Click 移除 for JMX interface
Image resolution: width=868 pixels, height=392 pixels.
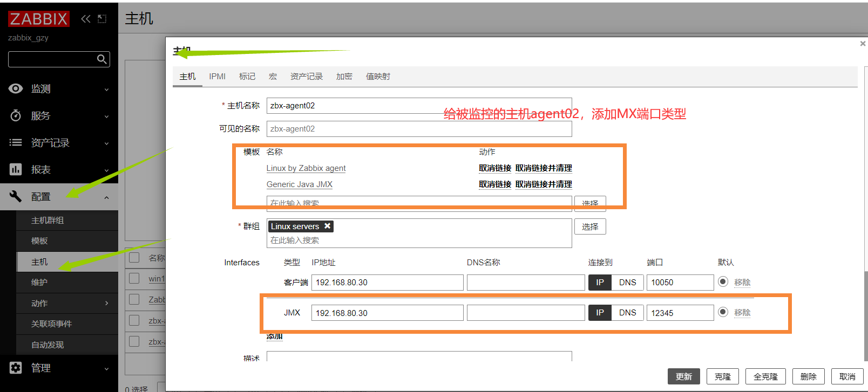(x=742, y=313)
